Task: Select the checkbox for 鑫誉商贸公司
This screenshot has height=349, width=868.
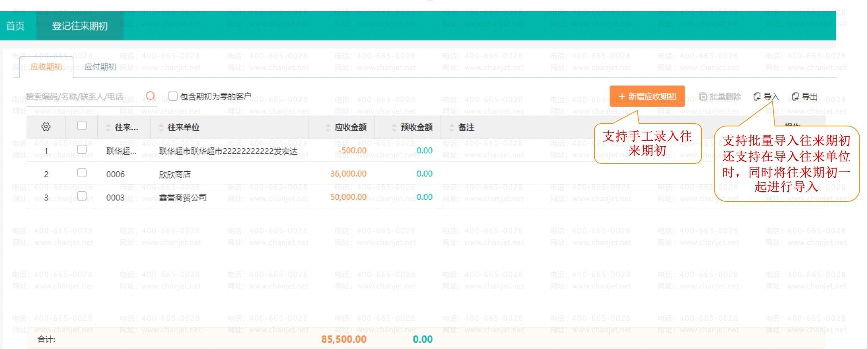Action: [82, 196]
